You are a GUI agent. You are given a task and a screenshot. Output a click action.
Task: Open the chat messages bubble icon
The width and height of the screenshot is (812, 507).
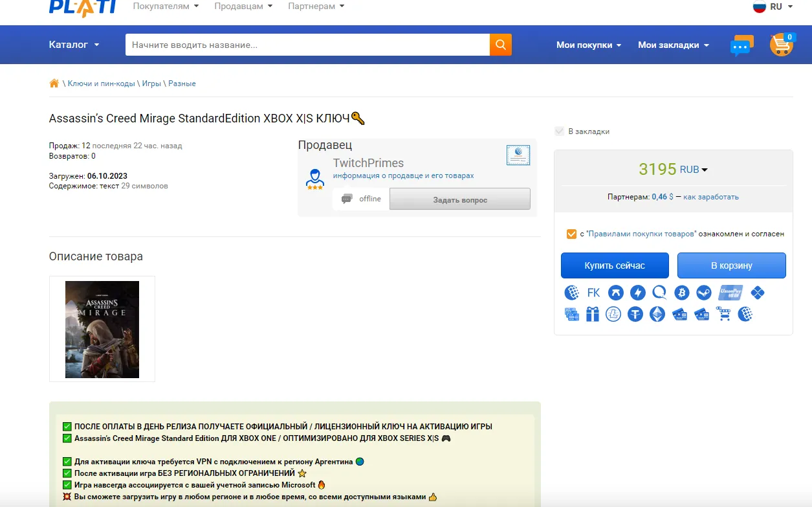(741, 45)
